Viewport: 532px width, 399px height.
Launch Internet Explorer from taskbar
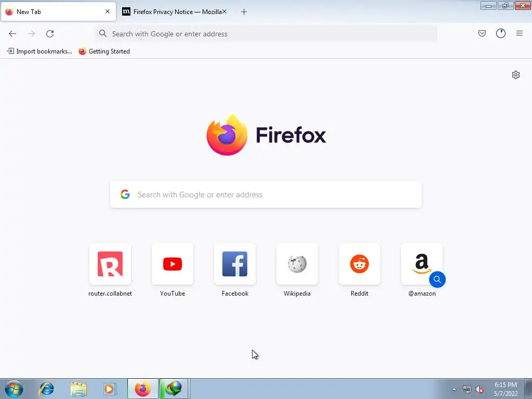tap(46, 389)
